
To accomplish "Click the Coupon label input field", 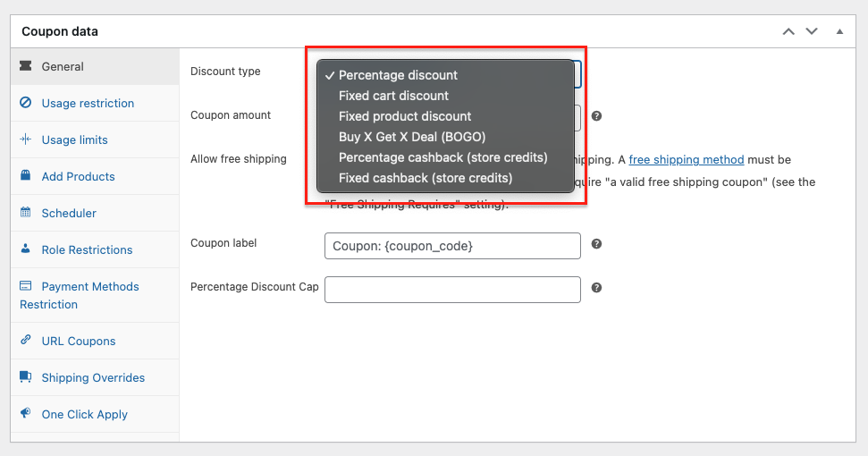I will point(452,246).
